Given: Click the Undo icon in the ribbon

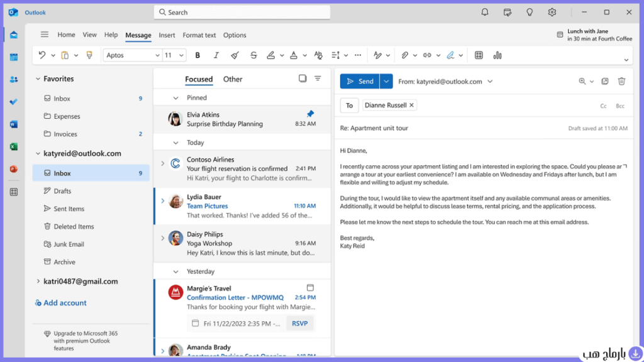Looking at the screenshot, I should 42,55.
